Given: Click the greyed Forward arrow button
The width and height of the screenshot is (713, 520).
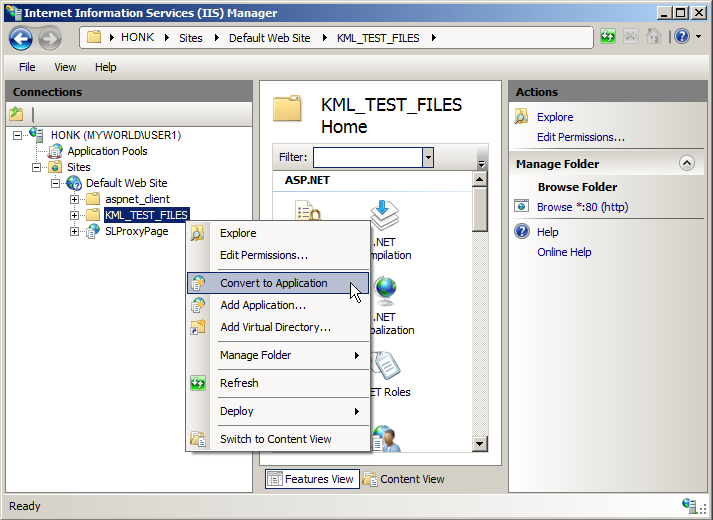Looking at the screenshot, I should coord(50,38).
